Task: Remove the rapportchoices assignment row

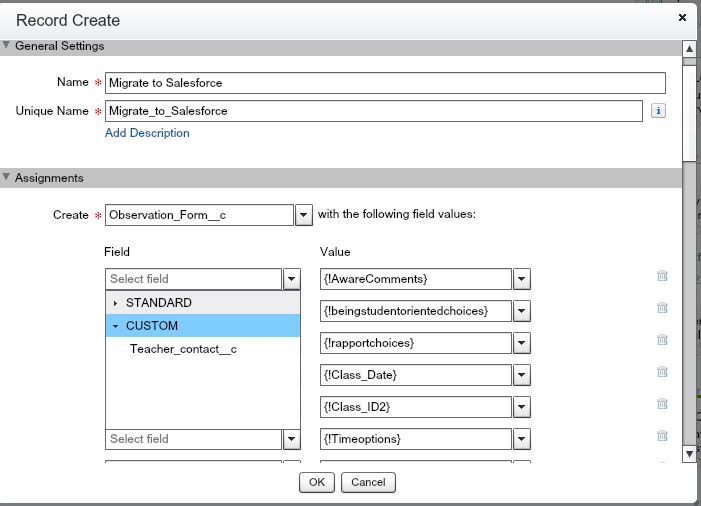Action: point(662,340)
